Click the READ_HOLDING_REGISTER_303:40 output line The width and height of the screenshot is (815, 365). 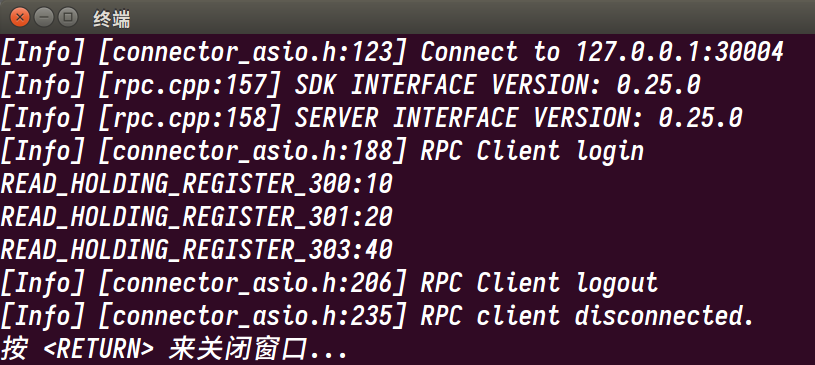pos(196,251)
